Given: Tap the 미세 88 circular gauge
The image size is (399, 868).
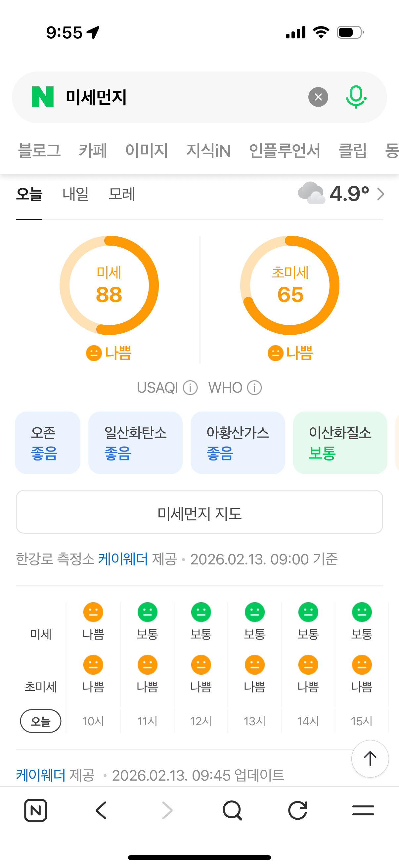Looking at the screenshot, I should tap(109, 285).
